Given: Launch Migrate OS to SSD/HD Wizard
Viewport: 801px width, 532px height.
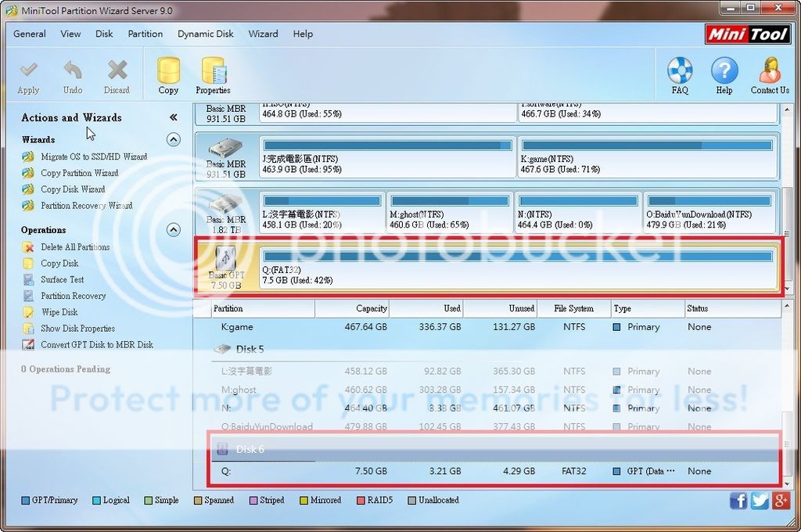Looking at the screenshot, I should tap(94, 156).
